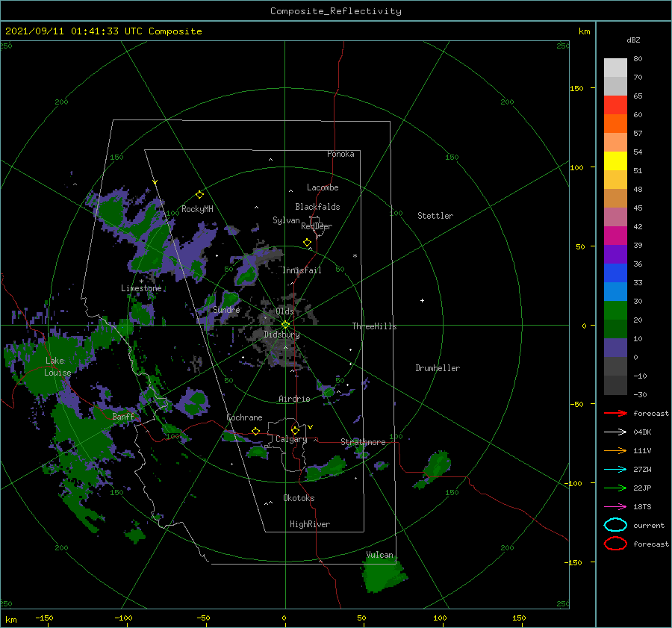Click the red forecast arrow legend icon
This screenshot has height=628, width=672.
coord(615,413)
